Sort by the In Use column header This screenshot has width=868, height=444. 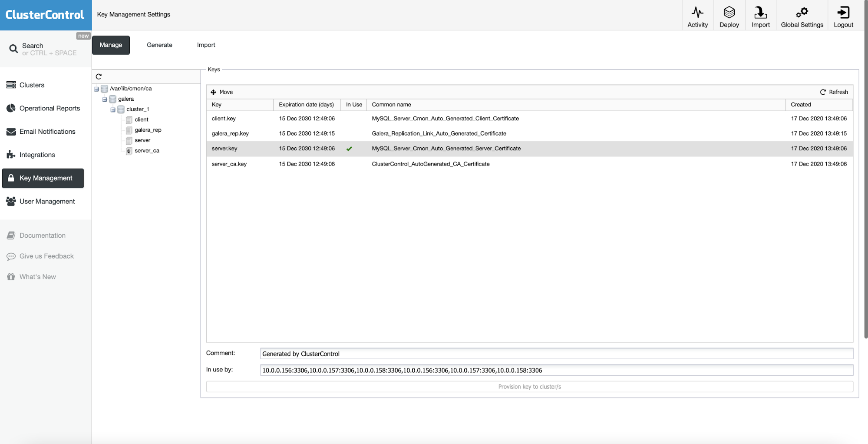(x=353, y=105)
